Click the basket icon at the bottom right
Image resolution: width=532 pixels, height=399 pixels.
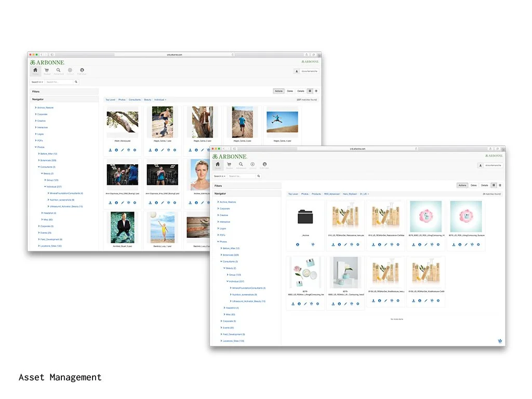click(x=500, y=341)
